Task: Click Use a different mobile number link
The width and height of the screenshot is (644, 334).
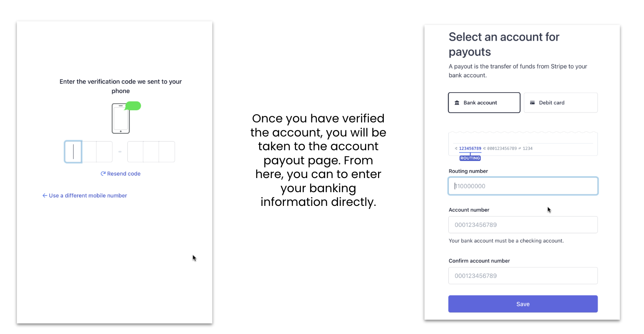Action: point(88,196)
